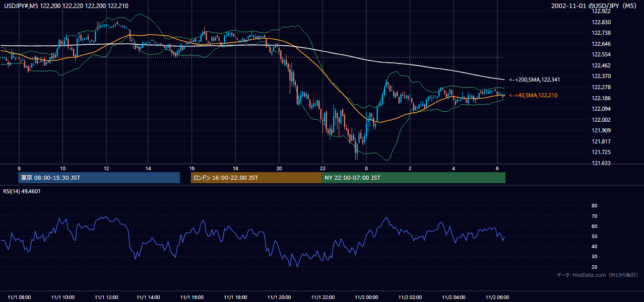The height and width of the screenshot is (302, 644).
Task: Click the 122.278 price axis label
Action: click(x=601, y=87)
